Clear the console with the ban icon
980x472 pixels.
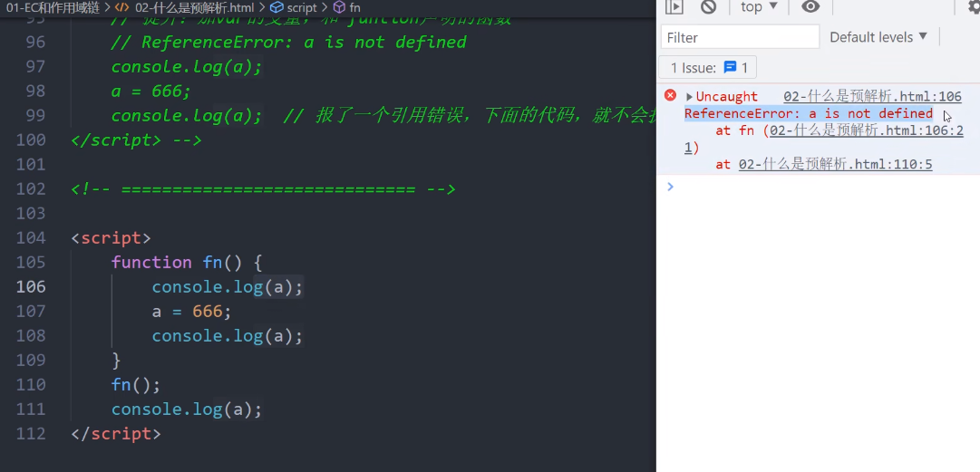tap(708, 7)
